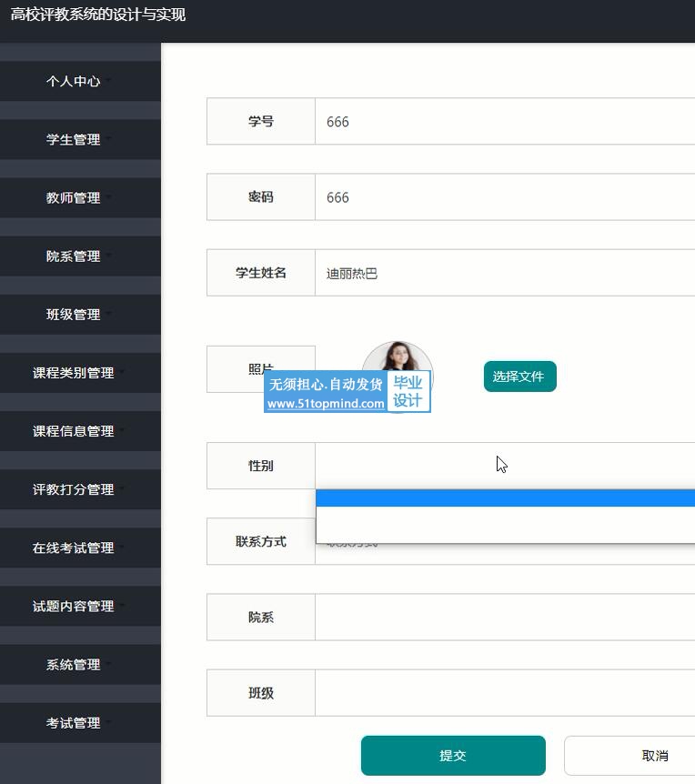Open 课程信息管理 in the sidebar
The height and width of the screenshot is (784, 695).
(x=80, y=431)
